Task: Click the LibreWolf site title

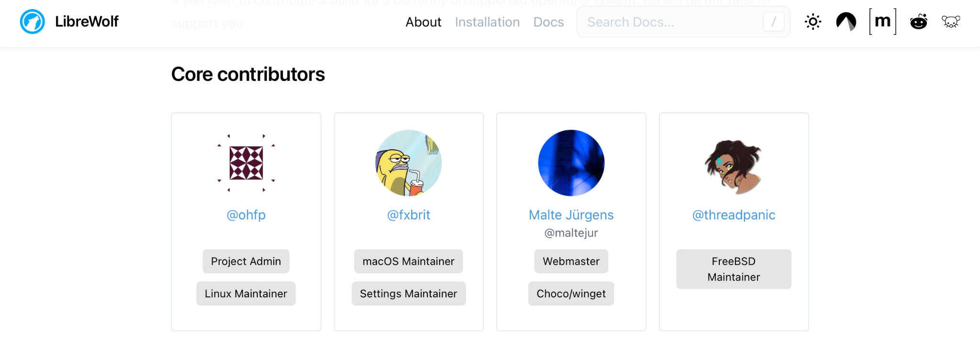Action: (x=87, y=22)
